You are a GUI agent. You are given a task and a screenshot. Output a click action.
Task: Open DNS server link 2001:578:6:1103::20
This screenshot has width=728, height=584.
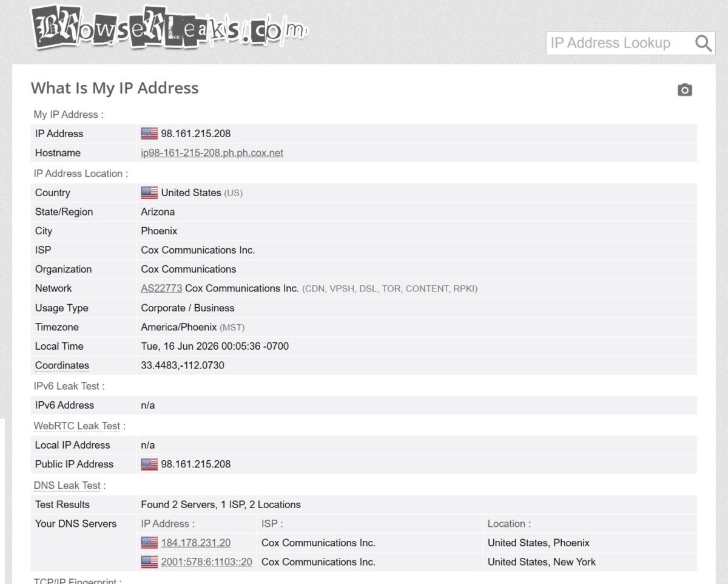206,562
